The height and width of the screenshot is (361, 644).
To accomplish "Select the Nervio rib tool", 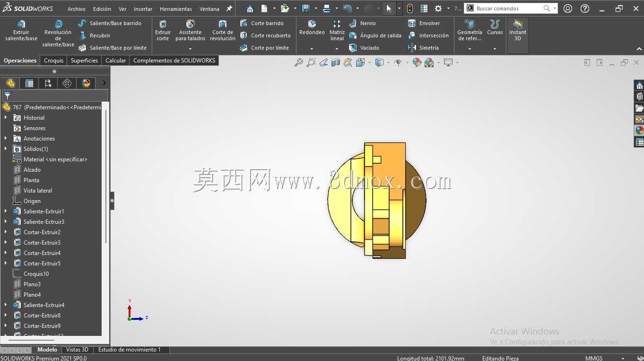I will 362,23.
